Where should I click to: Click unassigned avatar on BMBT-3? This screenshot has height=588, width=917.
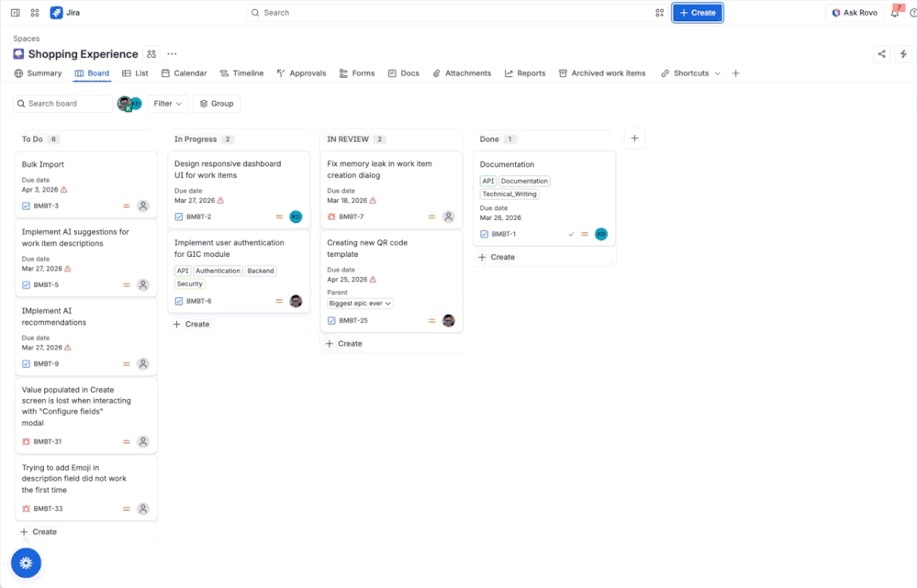[x=142, y=205]
